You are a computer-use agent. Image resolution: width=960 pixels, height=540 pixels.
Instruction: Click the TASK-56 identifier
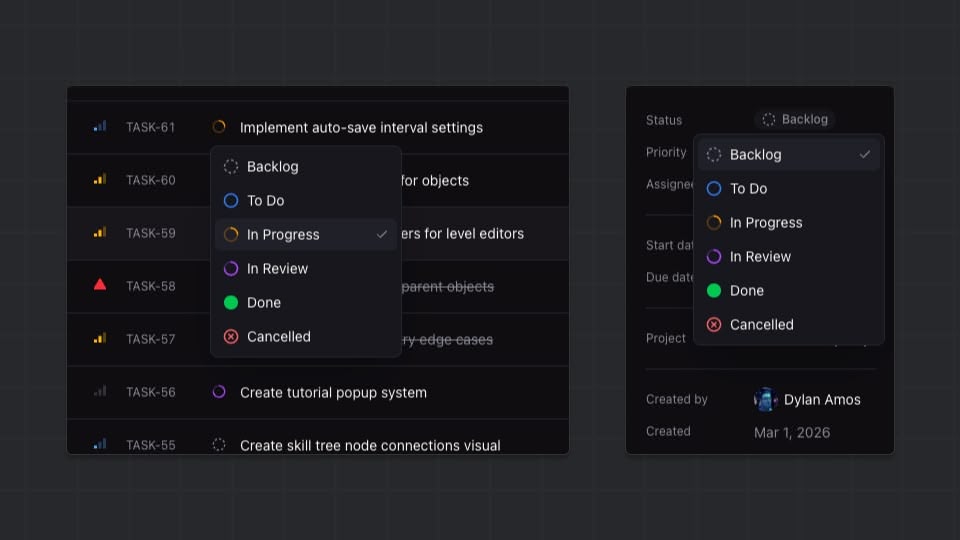coord(151,392)
